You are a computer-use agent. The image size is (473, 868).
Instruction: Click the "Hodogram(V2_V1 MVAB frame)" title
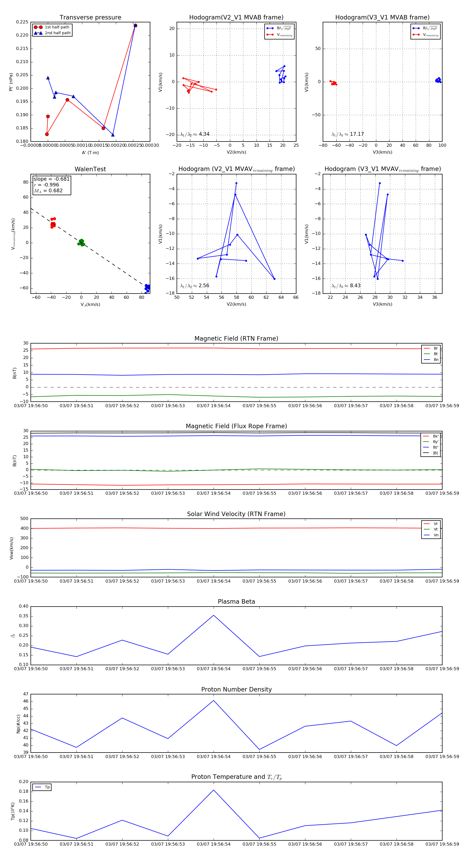236,18
